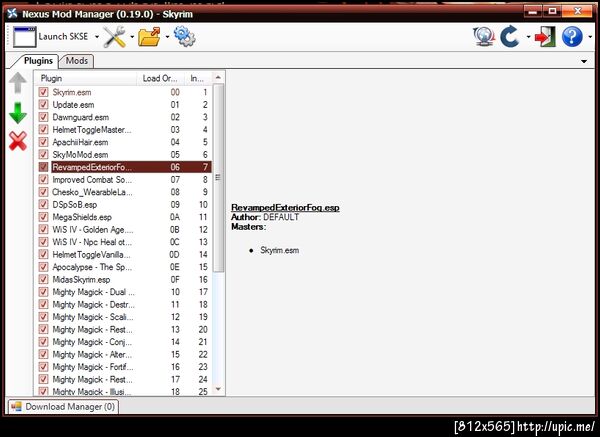Sort by Index column header

click(x=198, y=78)
